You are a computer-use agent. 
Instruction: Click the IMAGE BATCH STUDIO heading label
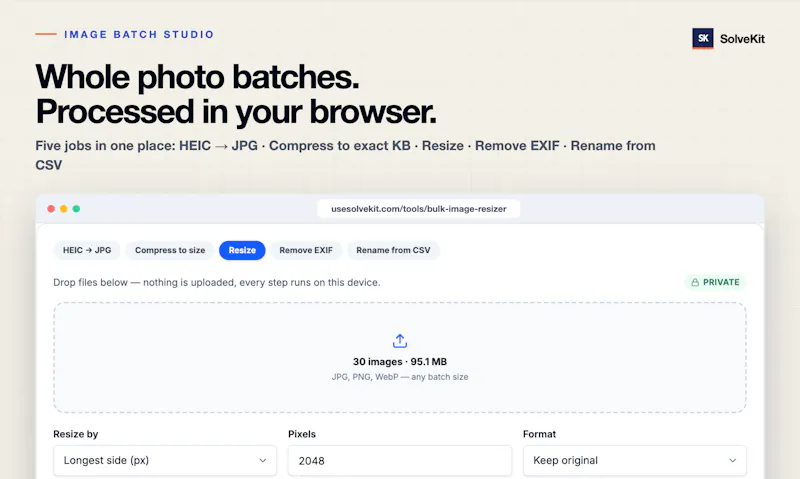(x=139, y=34)
